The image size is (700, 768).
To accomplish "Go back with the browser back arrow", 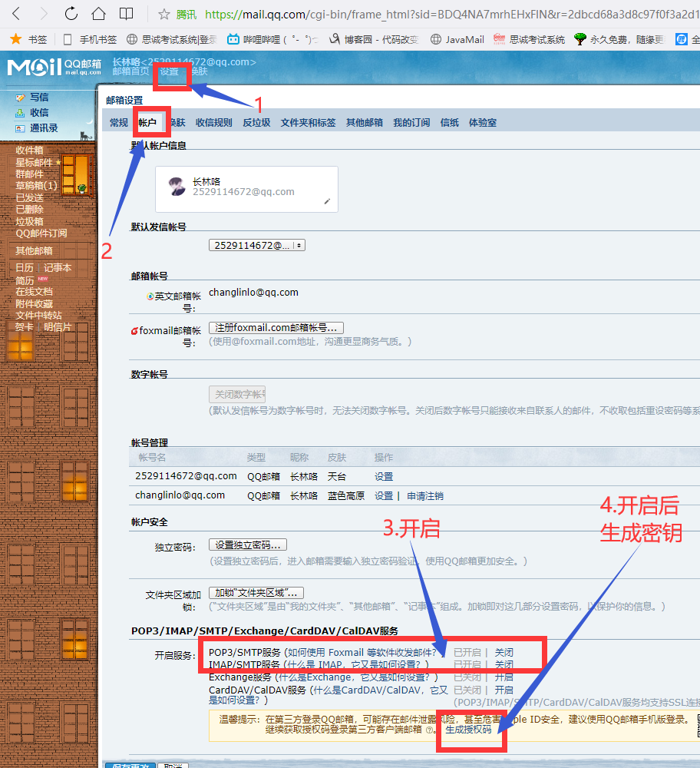I will click(x=16, y=14).
